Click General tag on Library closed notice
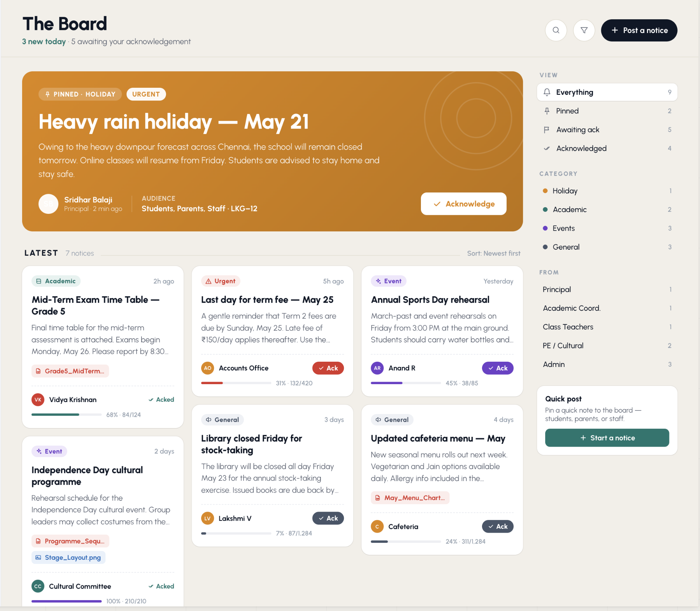This screenshot has height=611, width=700. click(x=222, y=420)
